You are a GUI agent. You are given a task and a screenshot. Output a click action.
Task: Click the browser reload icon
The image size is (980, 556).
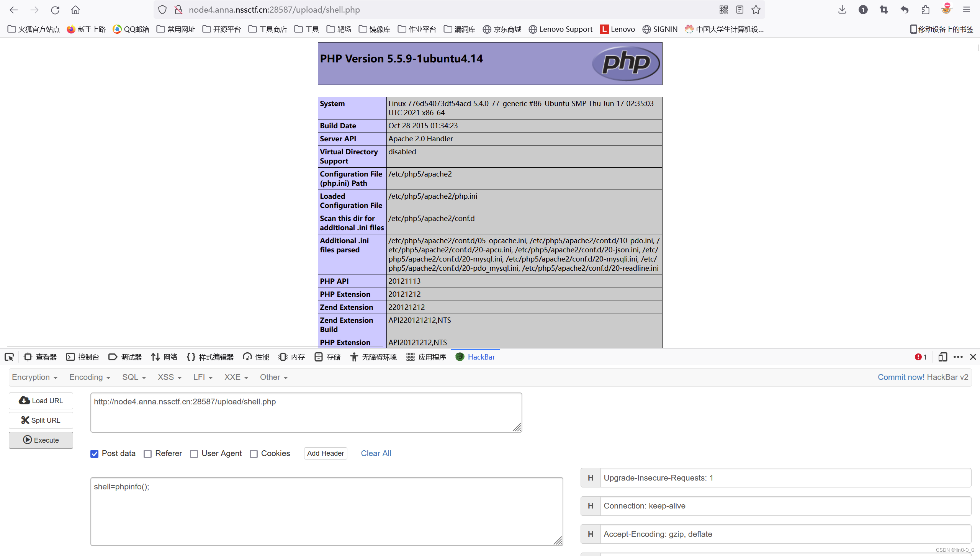tap(55, 10)
